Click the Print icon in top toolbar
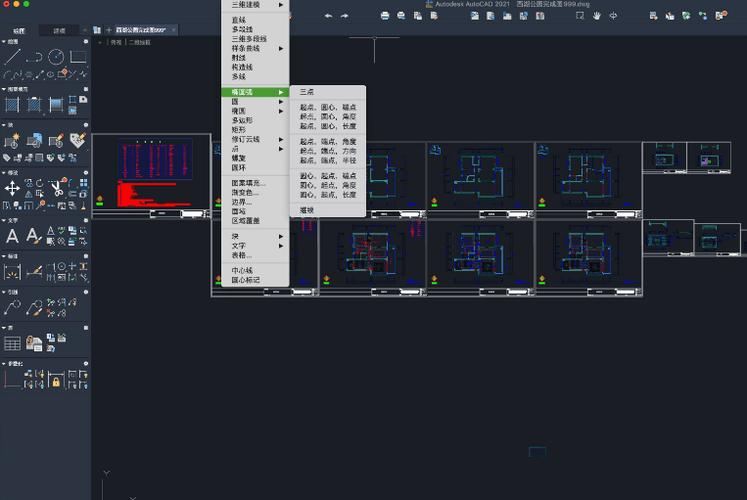The height and width of the screenshot is (500, 747). [x=385, y=16]
